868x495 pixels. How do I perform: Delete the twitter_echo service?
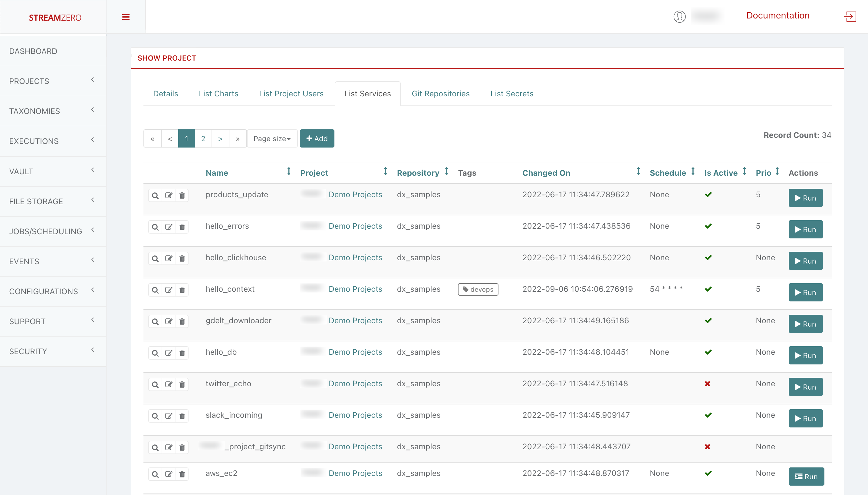point(182,384)
